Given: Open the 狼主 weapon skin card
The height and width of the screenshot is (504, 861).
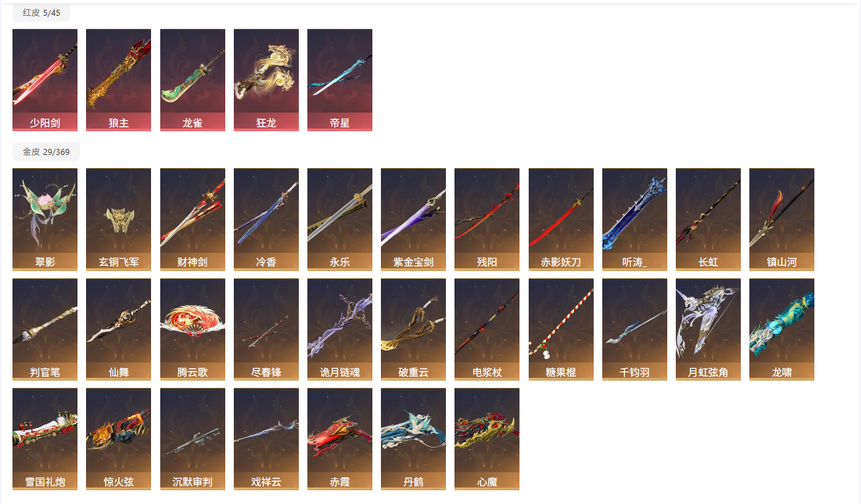Looking at the screenshot, I should 118,80.
